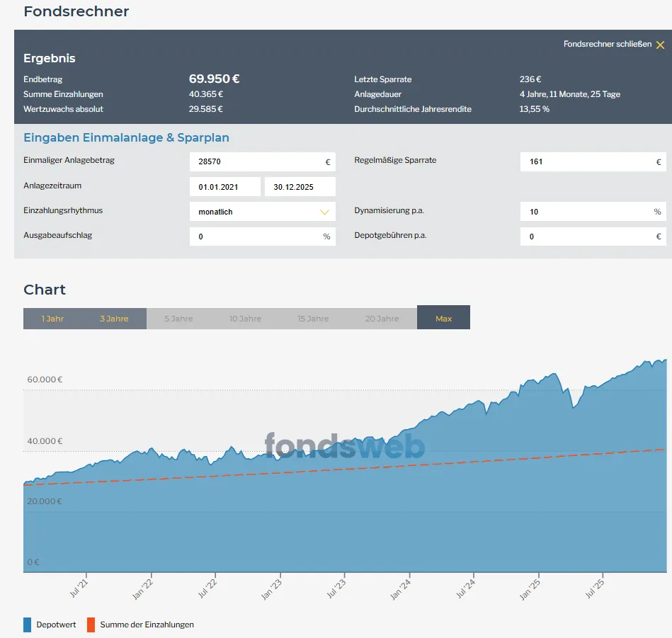Click the yellow chevron in monatlich dropdown
The width and height of the screenshot is (672, 638).
pyautogui.click(x=325, y=212)
